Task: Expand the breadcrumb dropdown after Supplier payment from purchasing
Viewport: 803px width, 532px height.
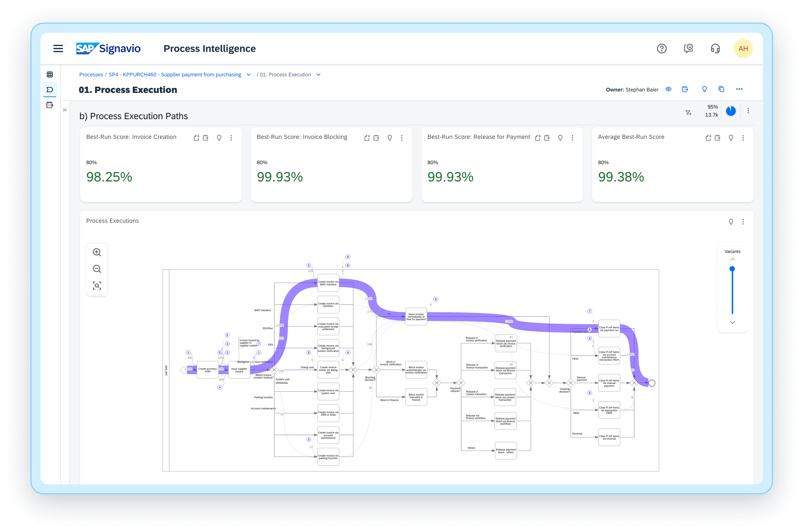Action: tap(248, 74)
